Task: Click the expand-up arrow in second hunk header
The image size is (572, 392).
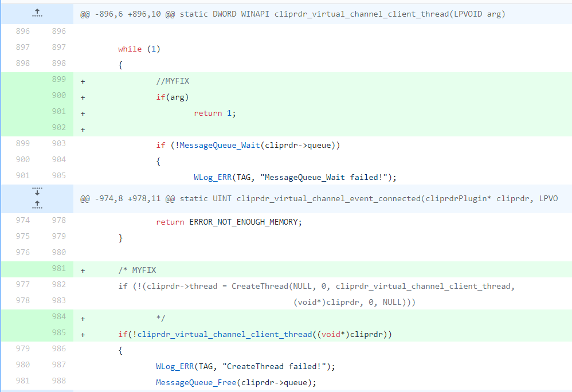Action: pos(37,204)
